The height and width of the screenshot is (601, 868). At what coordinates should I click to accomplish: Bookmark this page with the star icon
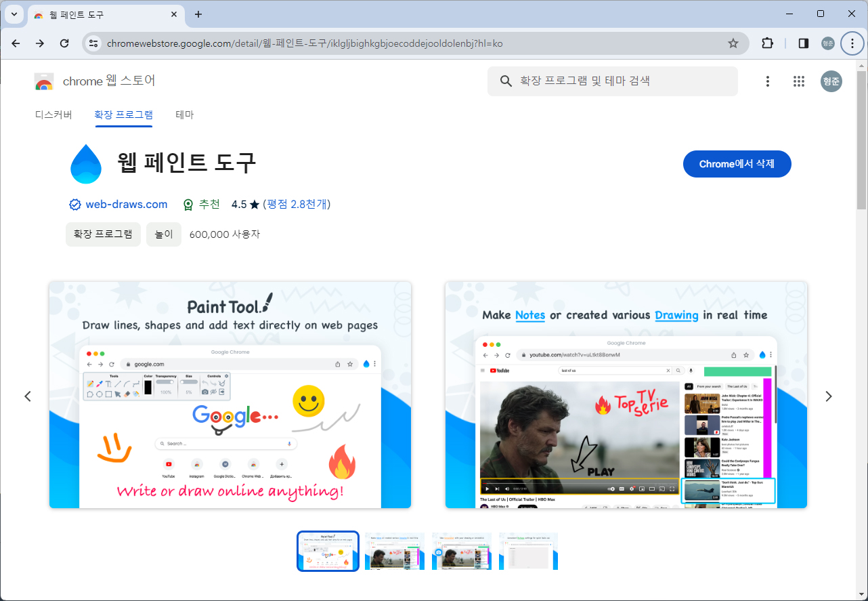[x=733, y=43]
